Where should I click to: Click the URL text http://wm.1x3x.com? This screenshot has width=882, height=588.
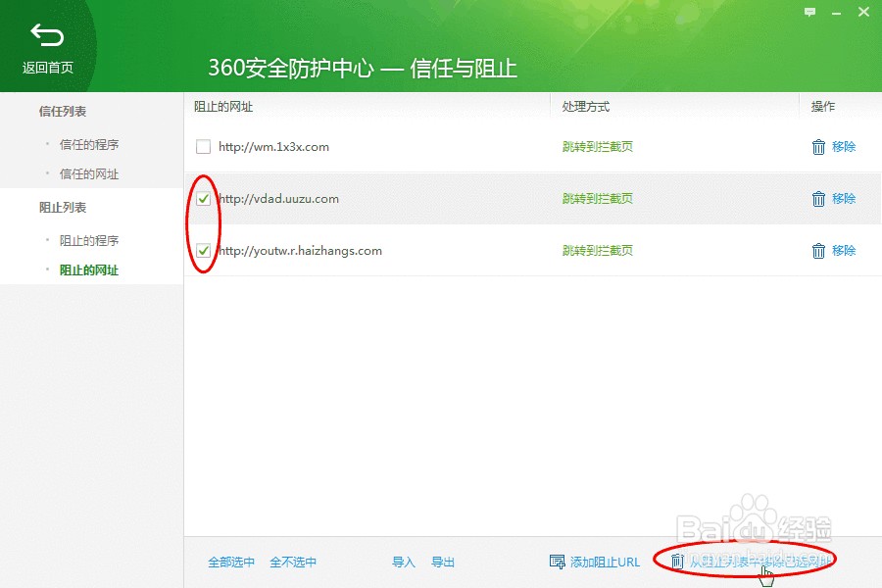pos(274,147)
